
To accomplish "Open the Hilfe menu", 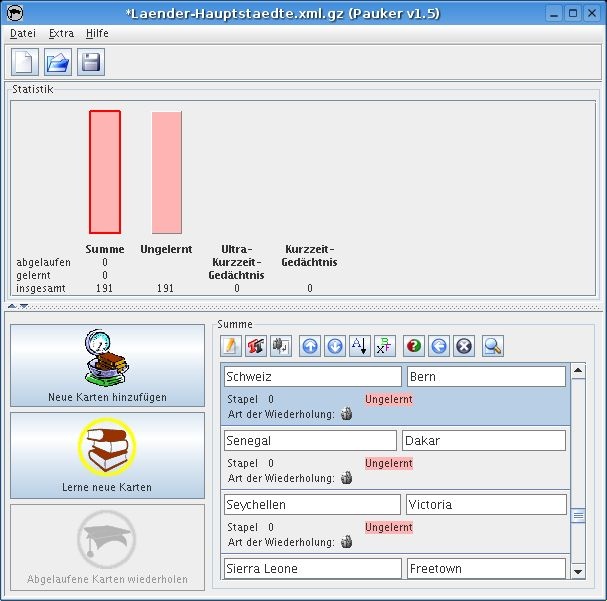I will tap(97, 34).
